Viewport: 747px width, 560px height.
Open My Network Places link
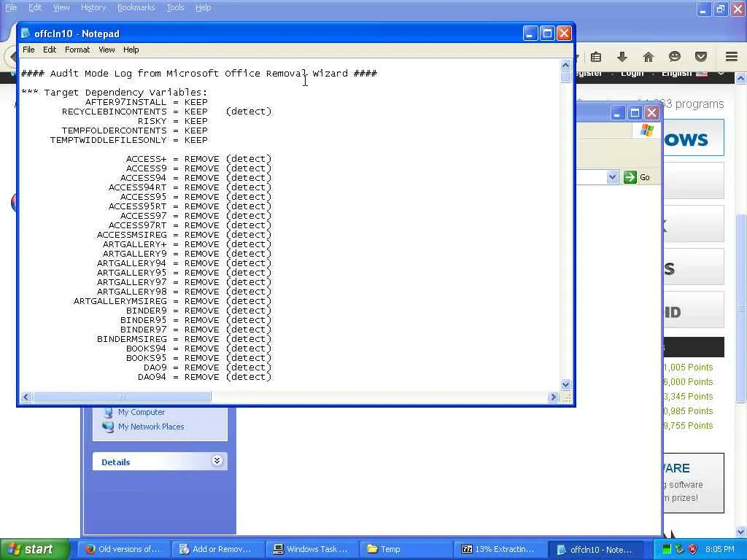coord(151,427)
